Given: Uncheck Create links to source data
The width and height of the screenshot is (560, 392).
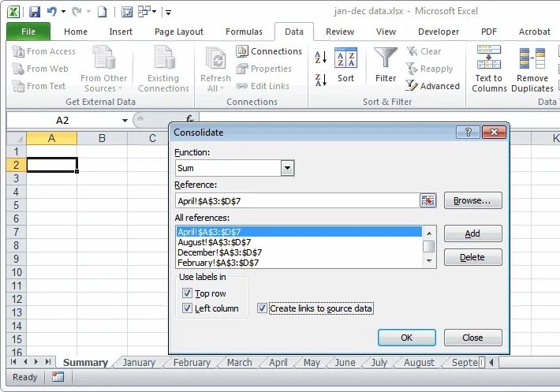Looking at the screenshot, I should 262,308.
